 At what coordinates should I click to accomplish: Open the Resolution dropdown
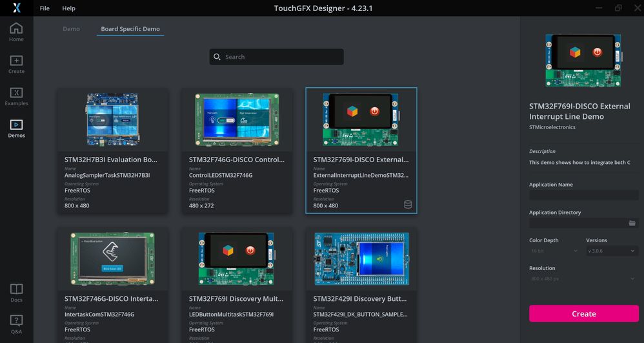583,279
